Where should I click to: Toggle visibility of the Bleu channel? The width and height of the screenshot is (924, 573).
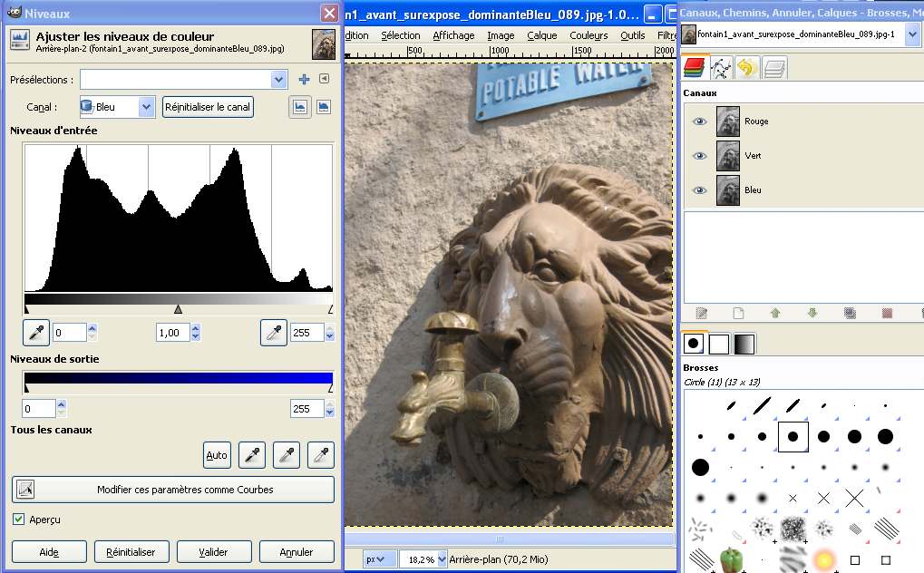(x=699, y=190)
